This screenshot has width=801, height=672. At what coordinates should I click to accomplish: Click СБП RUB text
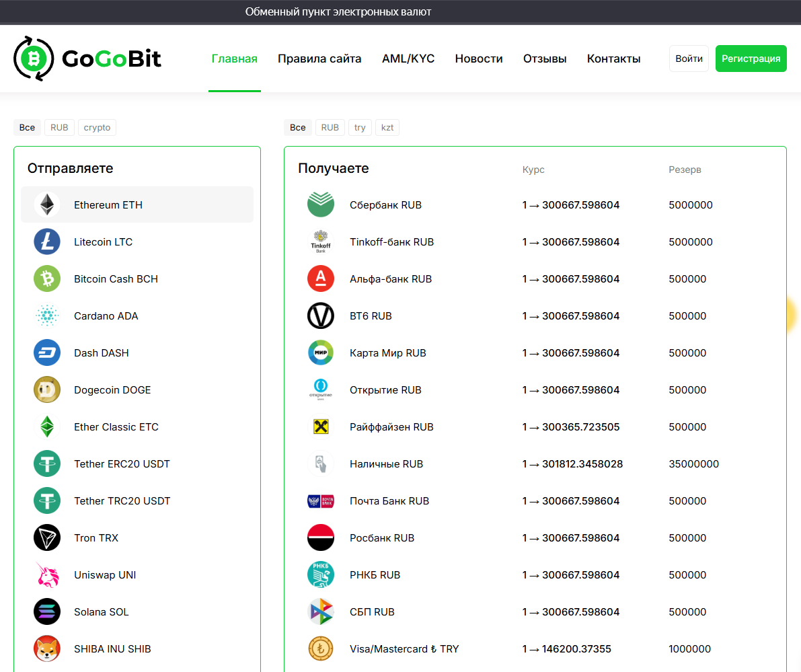pyautogui.click(x=372, y=612)
